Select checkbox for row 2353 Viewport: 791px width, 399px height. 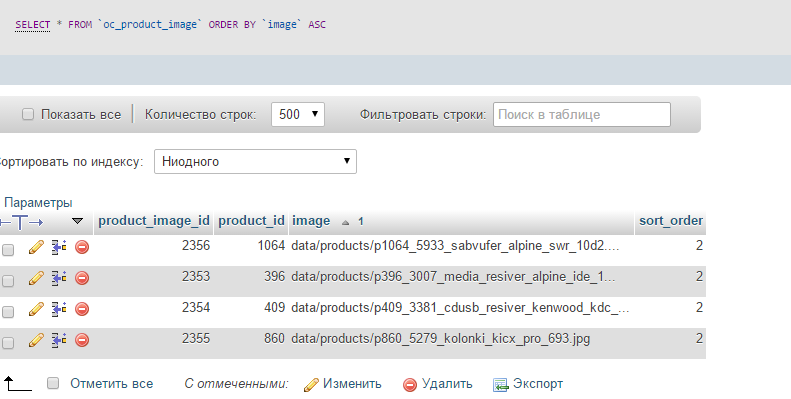[8, 281]
